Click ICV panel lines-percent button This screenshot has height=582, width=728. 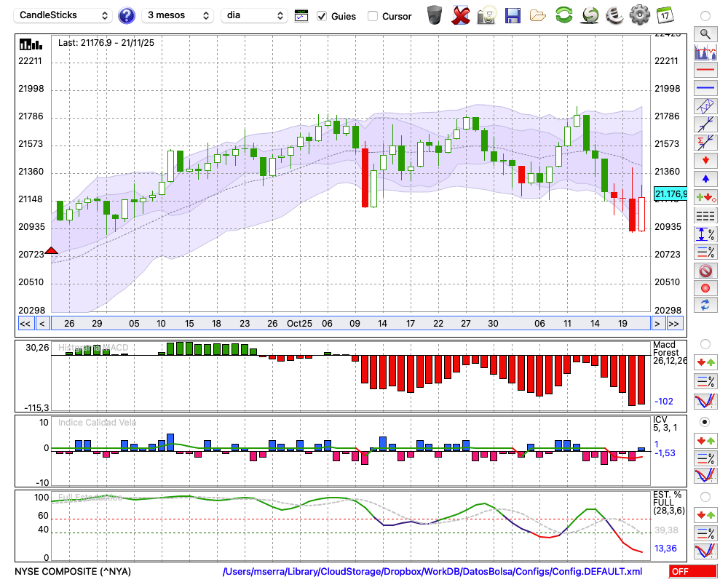click(x=705, y=458)
